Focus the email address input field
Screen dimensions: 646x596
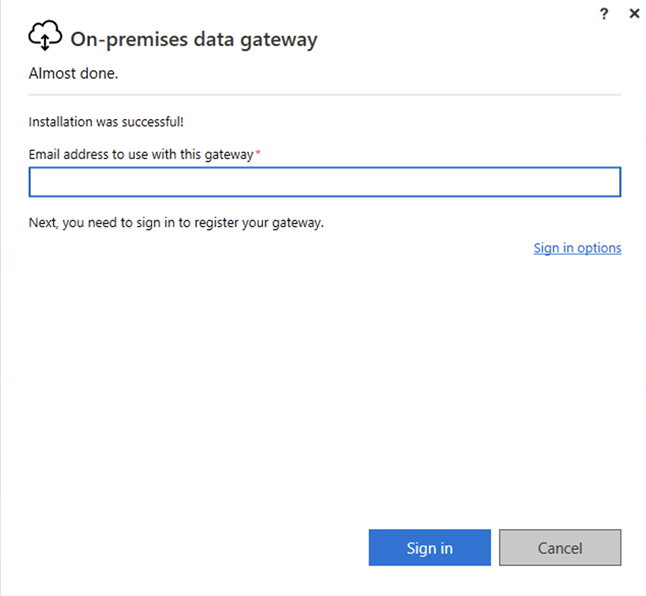tap(325, 182)
